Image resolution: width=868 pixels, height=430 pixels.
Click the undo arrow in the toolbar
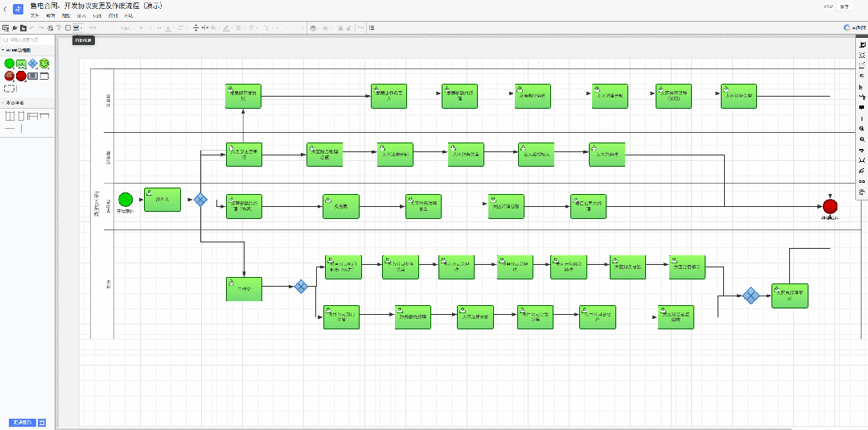[x=32, y=27]
